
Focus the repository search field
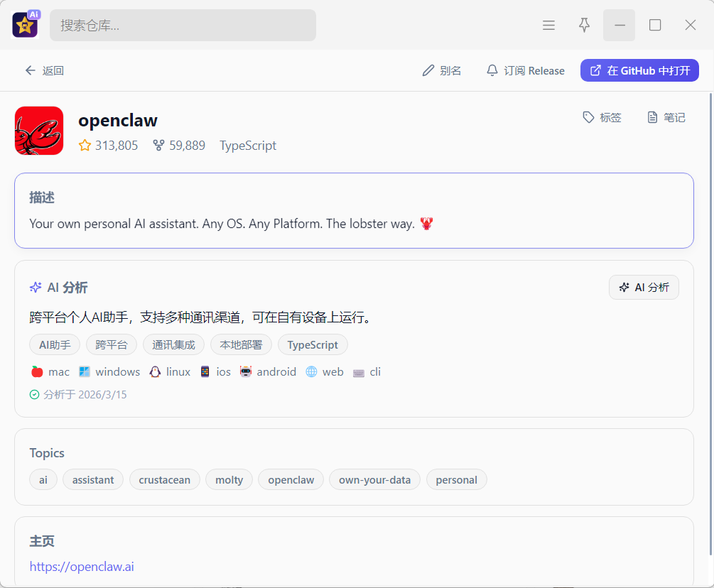point(183,25)
